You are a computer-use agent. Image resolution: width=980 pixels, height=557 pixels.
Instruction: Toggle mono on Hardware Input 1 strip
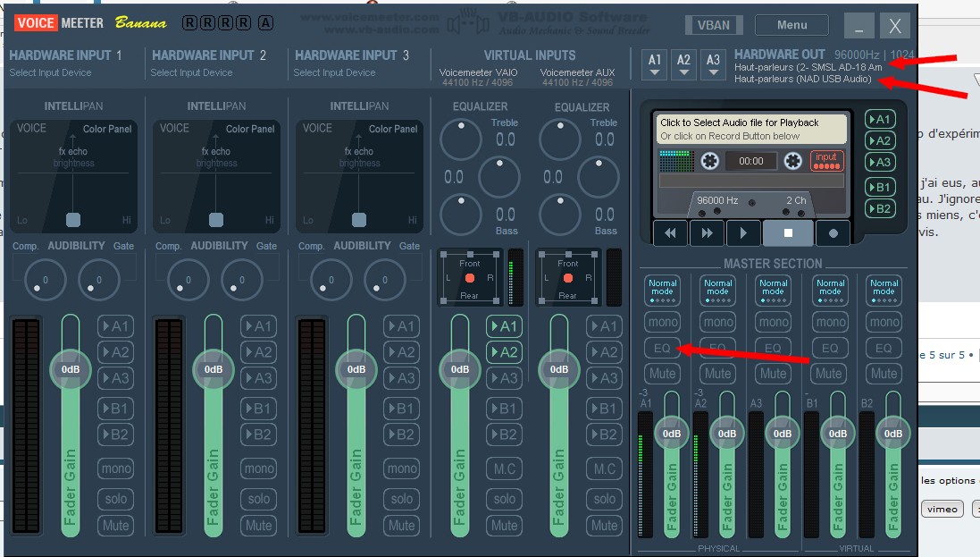point(115,468)
